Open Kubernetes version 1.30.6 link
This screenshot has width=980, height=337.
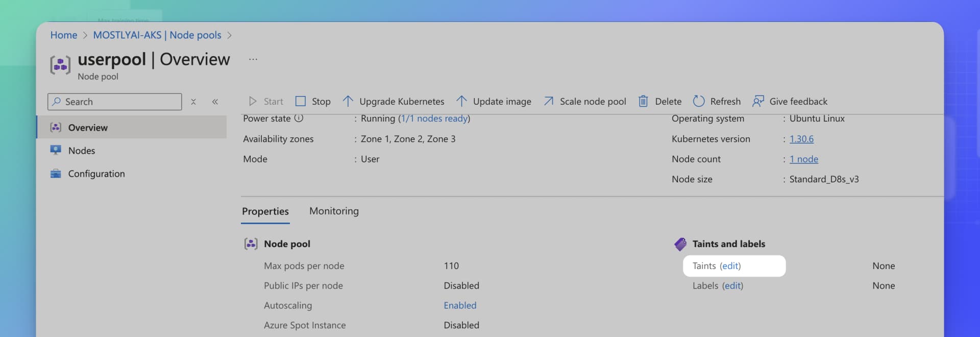801,139
